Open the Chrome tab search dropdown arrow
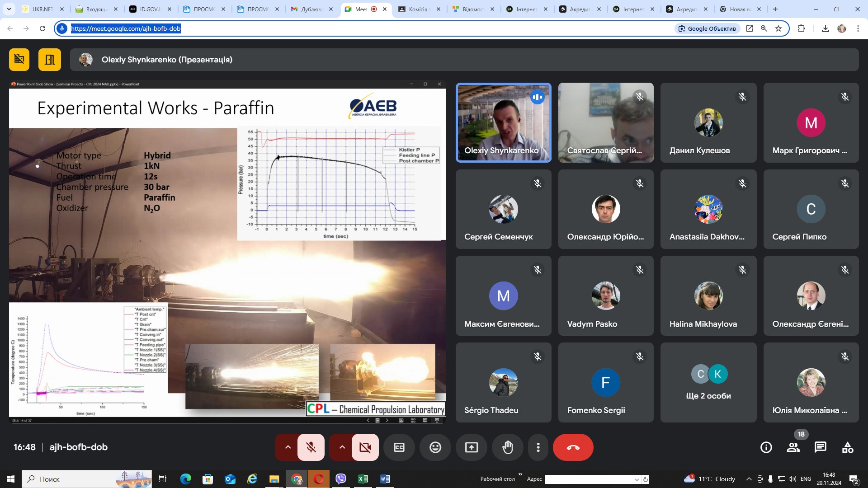The height and width of the screenshot is (488, 868). [9, 9]
